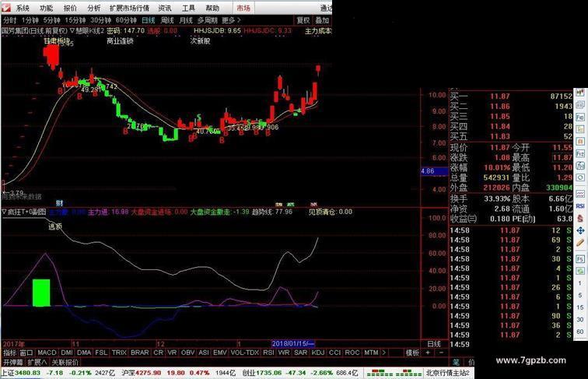Select the DMI indicator
This screenshot has width=588, height=379.
pyautogui.click(x=67, y=353)
